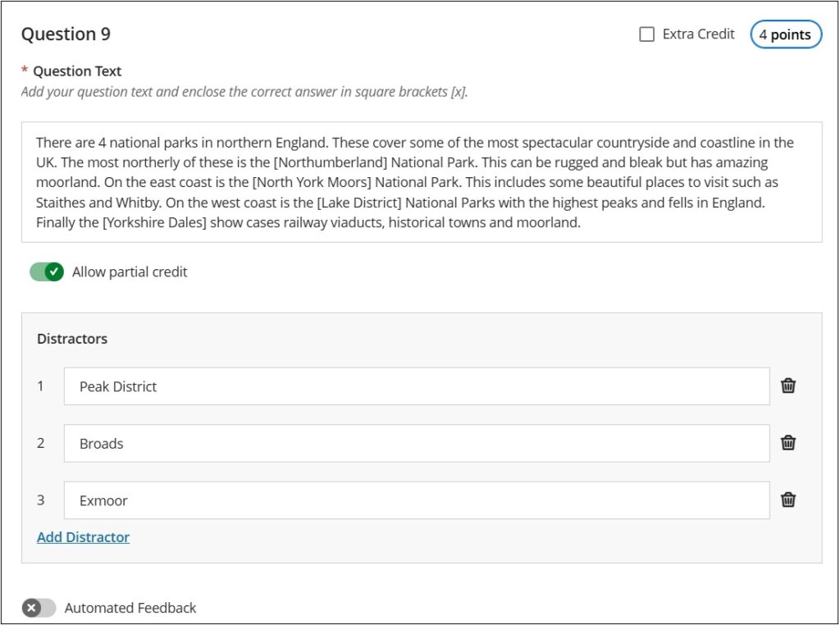Image resolution: width=840 pixels, height=625 pixels.
Task: Open the 4 points value pill
Action: pyautogui.click(x=785, y=34)
